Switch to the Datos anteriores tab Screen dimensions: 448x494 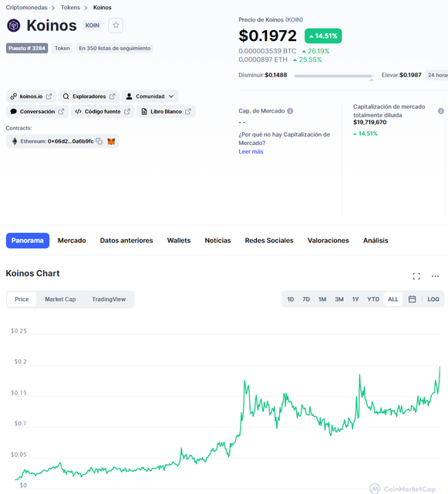click(126, 240)
